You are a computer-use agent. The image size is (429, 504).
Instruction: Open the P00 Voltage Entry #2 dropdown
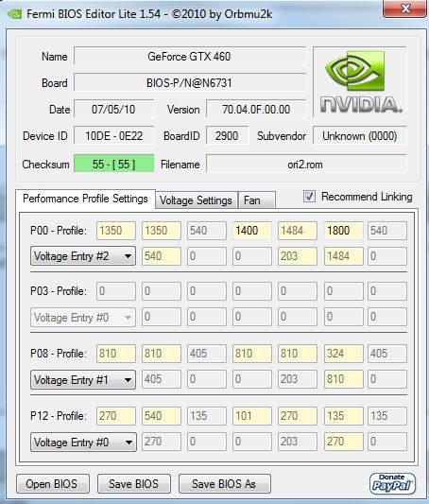[x=83, y=256]
